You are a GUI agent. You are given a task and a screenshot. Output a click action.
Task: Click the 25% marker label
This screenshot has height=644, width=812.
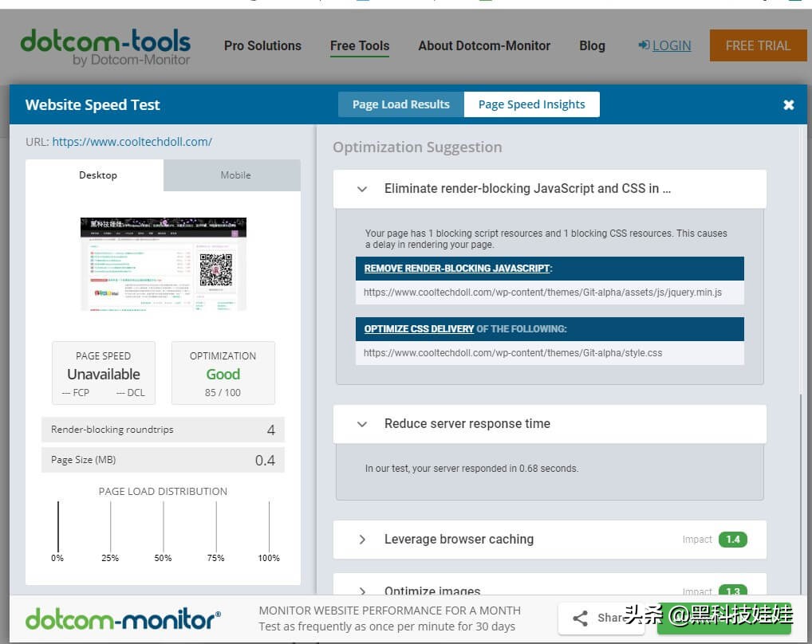point(110,558)
